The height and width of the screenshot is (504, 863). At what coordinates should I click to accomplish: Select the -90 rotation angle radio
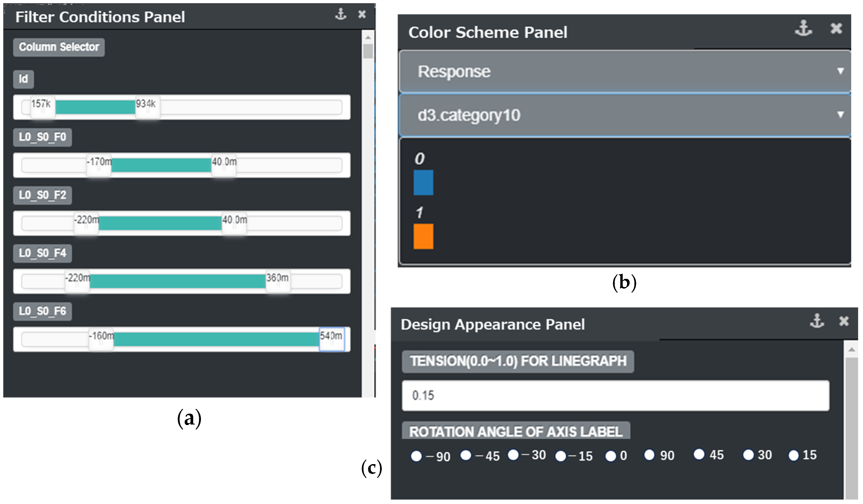coord(416,456)
